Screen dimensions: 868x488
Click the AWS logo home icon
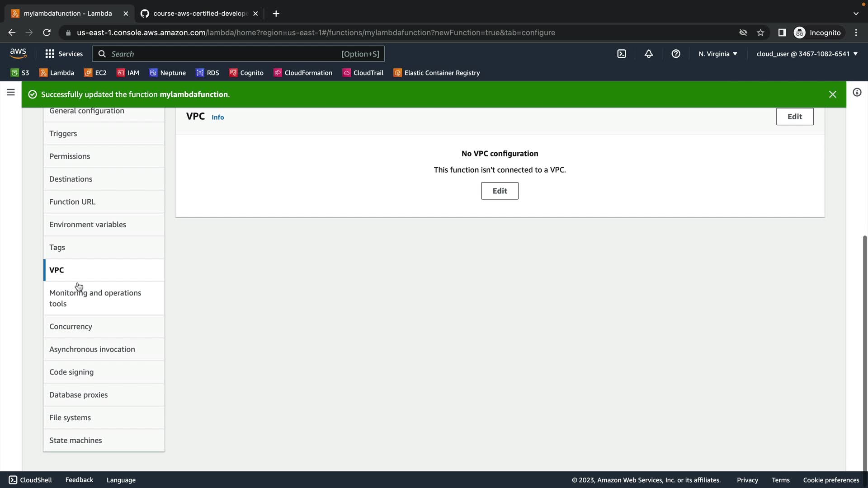point(18,53)
